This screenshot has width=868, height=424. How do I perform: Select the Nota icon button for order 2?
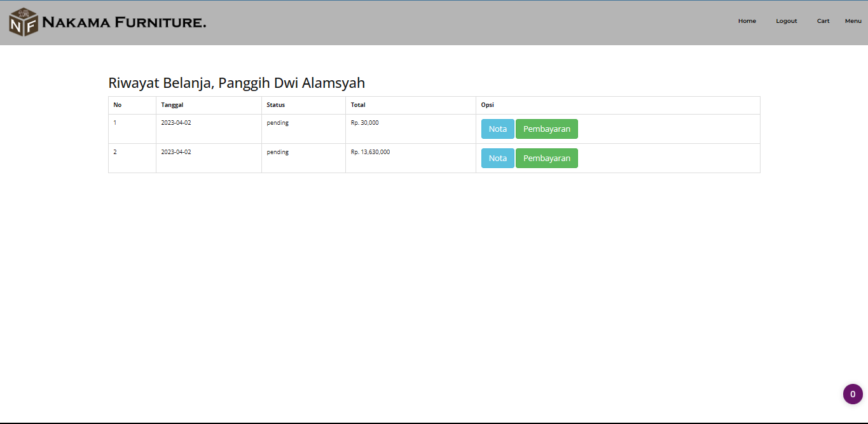point(497,158)
